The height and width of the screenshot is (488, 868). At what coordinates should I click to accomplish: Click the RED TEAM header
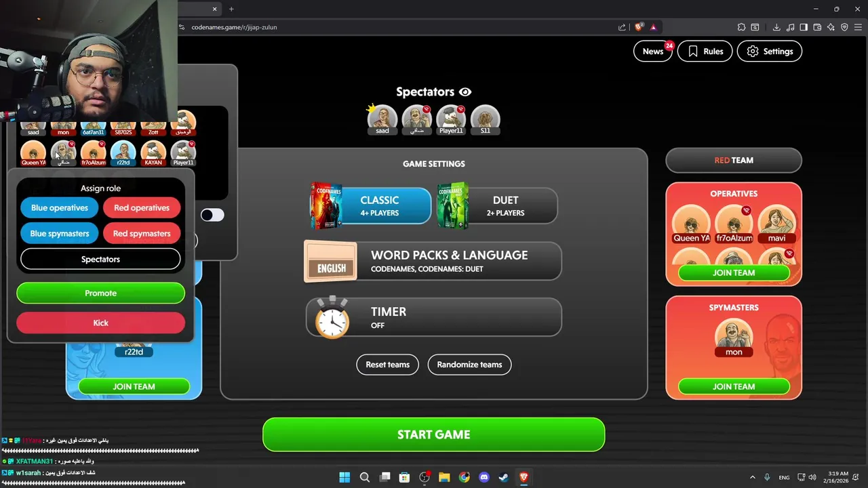(x=734, y=161)
